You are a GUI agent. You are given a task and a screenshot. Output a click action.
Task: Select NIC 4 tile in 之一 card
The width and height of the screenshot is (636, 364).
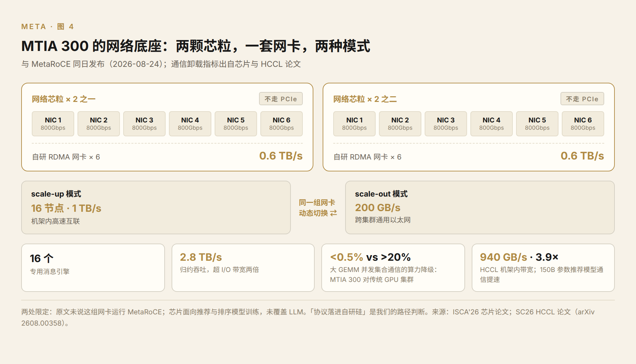(190, 124)
